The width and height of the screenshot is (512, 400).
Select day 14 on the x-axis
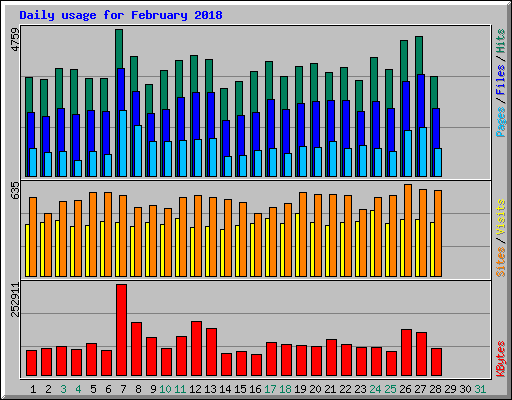[x=225, y=389]
